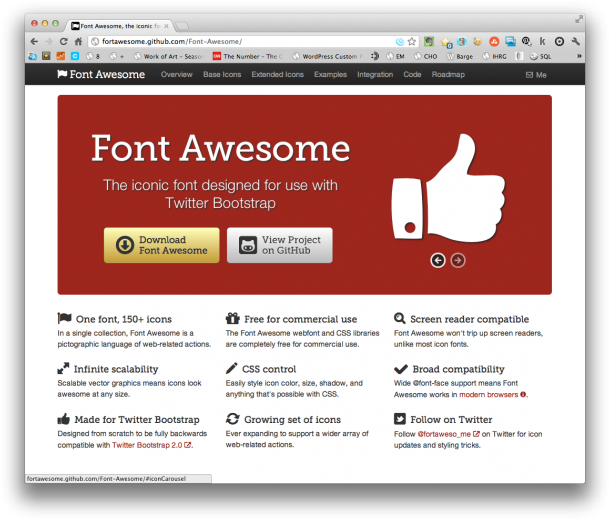Open the Chrome wrench menu
609x519 pixels.
coord(576,42)
